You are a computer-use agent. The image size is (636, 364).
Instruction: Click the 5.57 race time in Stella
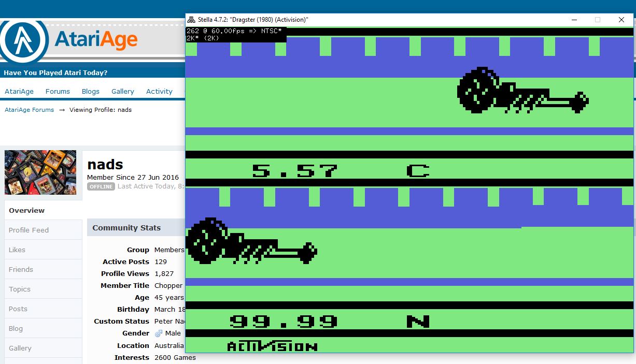294,170
